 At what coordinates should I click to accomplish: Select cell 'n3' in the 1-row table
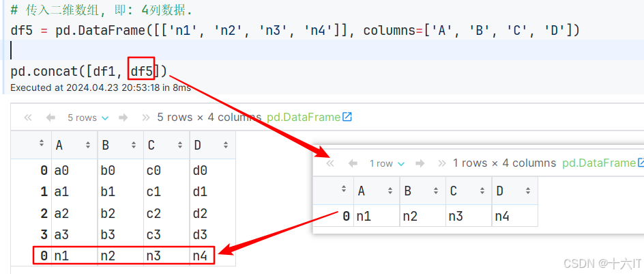pos(469,216)
